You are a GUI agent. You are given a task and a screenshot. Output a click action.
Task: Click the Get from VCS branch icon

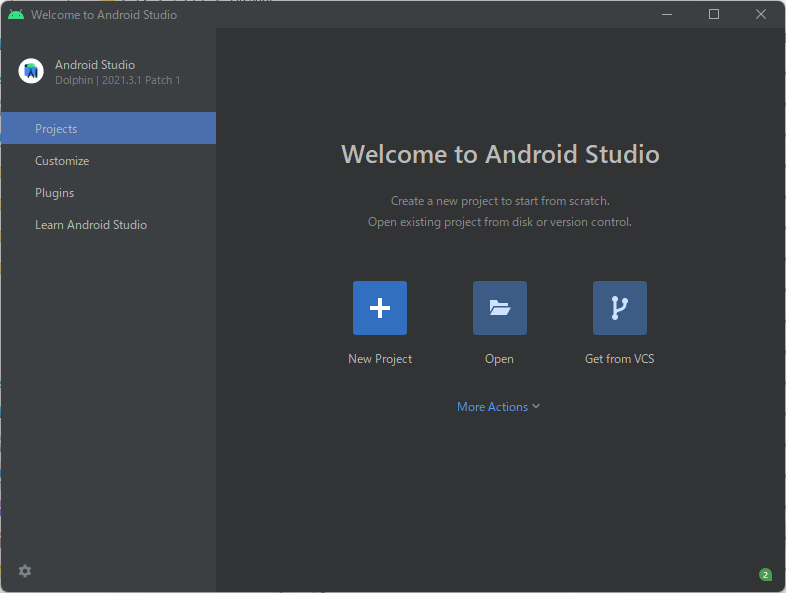coord(620,308)
